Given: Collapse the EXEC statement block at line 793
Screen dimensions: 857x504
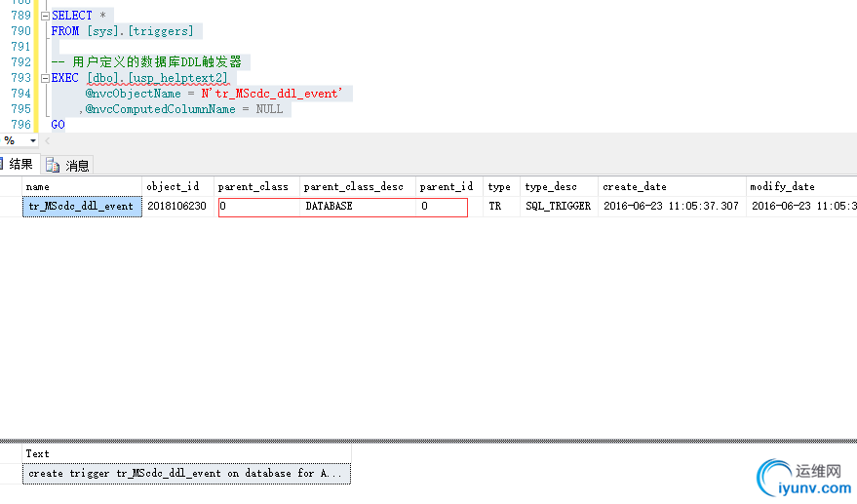Looking at the screenshot, I should coord(46,79).
